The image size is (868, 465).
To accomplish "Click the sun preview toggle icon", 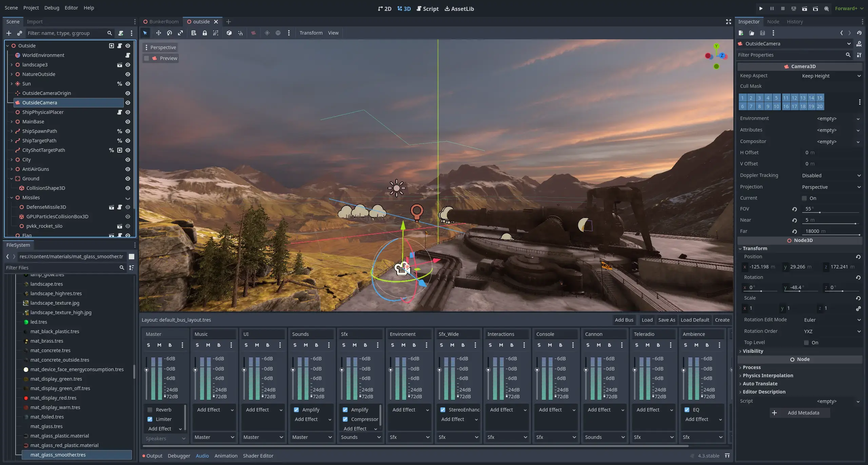I will click(x=267, y=33).
